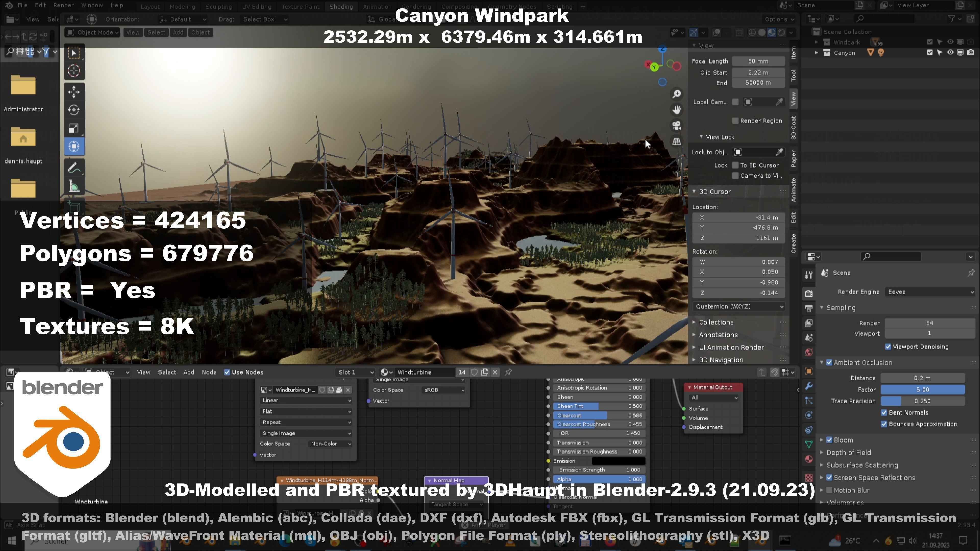
Task: Select the Measure tool
Action: 74,186
